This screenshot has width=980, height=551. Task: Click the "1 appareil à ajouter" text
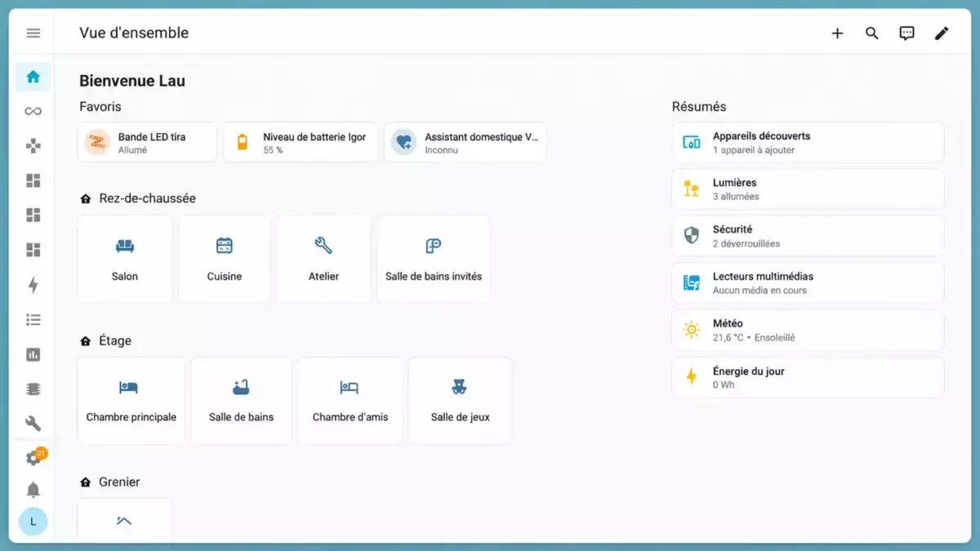tap(754, 150)
